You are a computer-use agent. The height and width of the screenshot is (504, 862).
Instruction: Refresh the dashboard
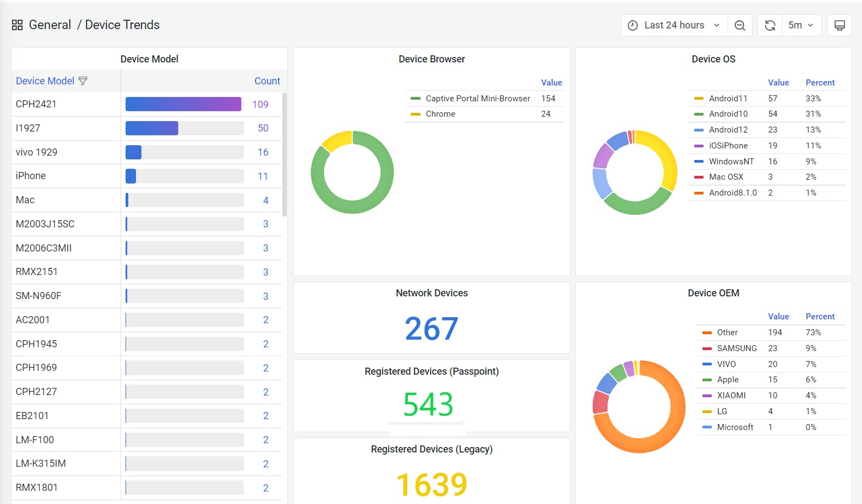coord(770,25)
